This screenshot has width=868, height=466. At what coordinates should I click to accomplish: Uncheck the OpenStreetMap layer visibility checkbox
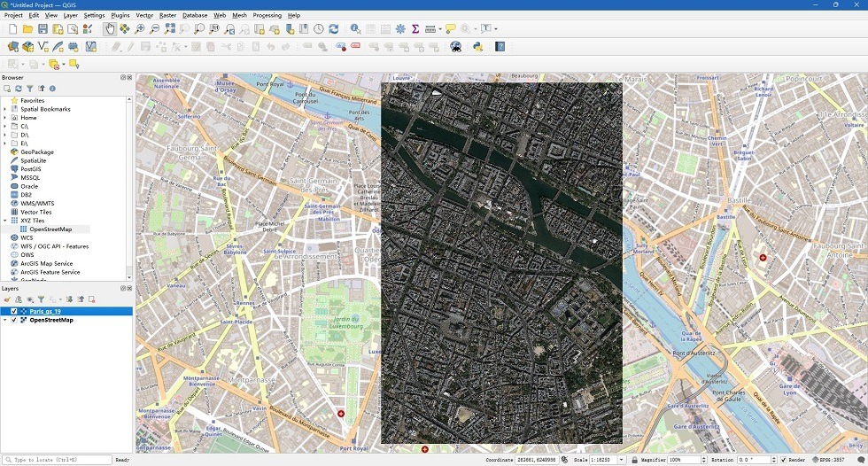(14, 320)
